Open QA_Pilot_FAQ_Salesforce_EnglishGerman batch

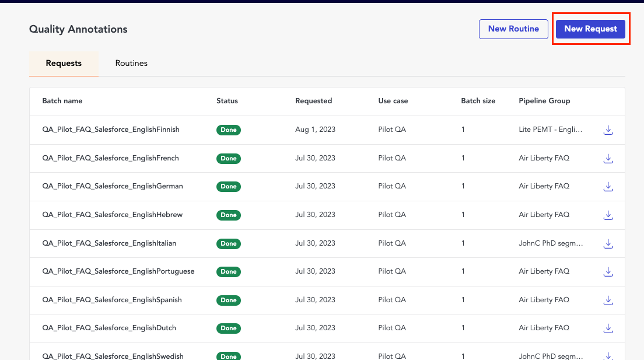click(x=113, y=186)
